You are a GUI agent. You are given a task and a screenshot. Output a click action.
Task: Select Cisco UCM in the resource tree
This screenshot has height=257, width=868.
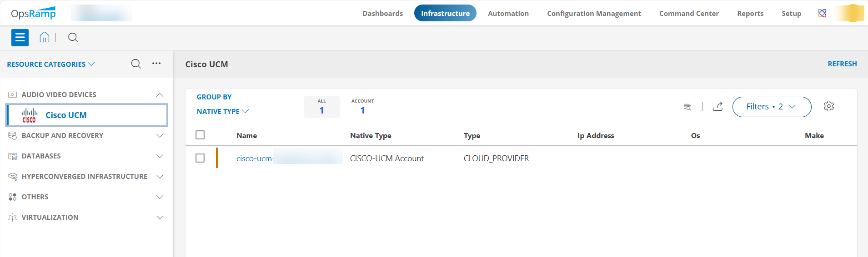[x=66, y=115]
